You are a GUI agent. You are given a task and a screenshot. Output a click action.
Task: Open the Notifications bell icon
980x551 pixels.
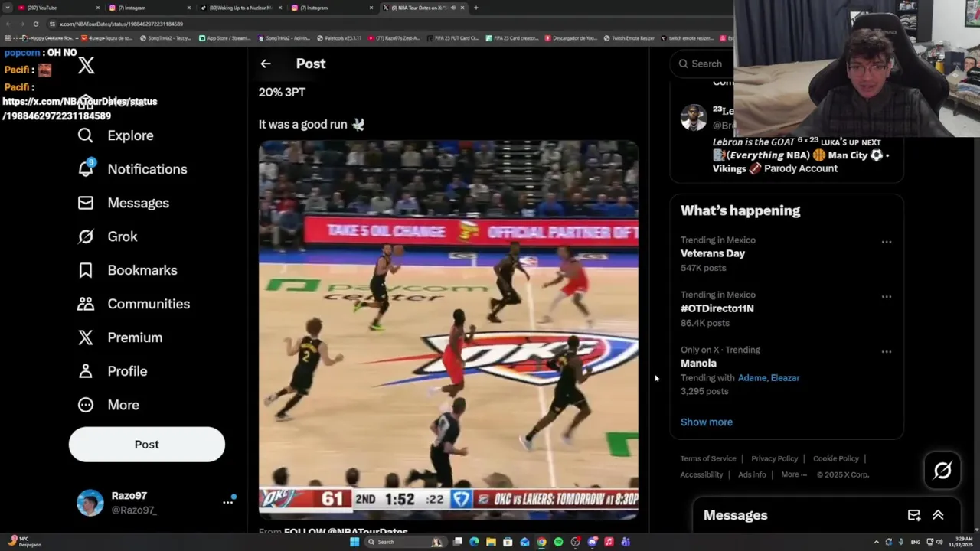click(x=86, y=169)
